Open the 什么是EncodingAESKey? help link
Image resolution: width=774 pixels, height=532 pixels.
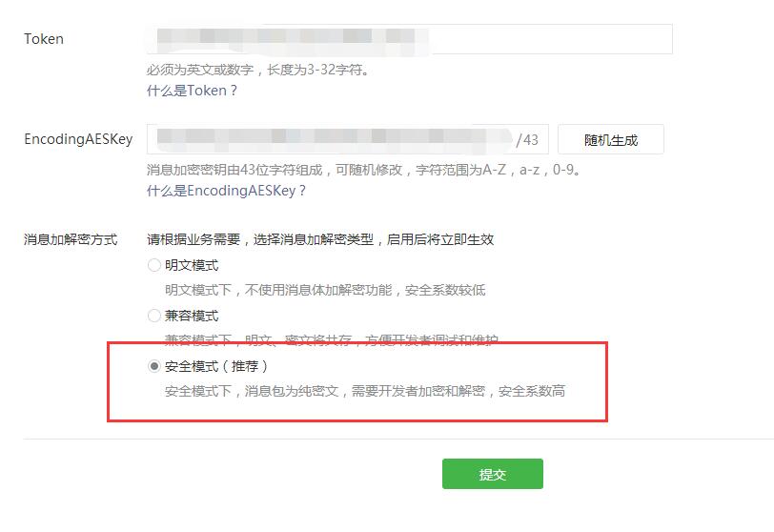[226, 191]
